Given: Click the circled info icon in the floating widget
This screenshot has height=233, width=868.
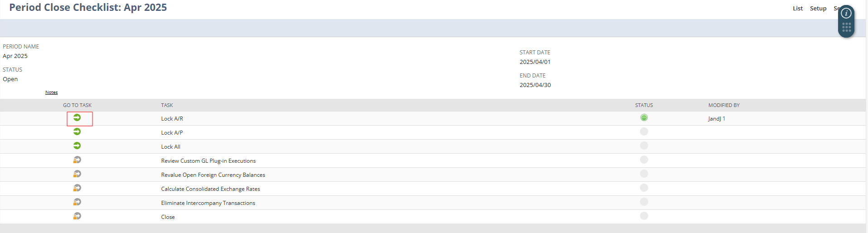Looking at the screenshot, I should coord(846,14).
